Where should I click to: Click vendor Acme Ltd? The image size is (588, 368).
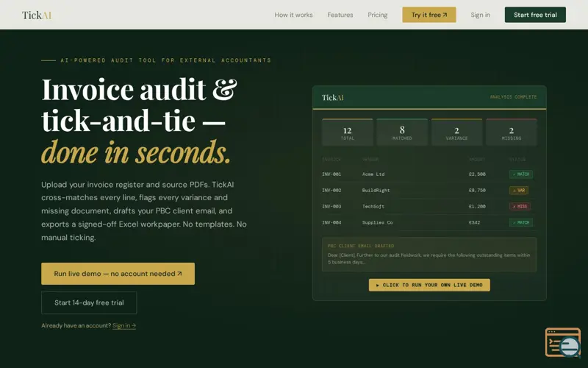(373, 174)
